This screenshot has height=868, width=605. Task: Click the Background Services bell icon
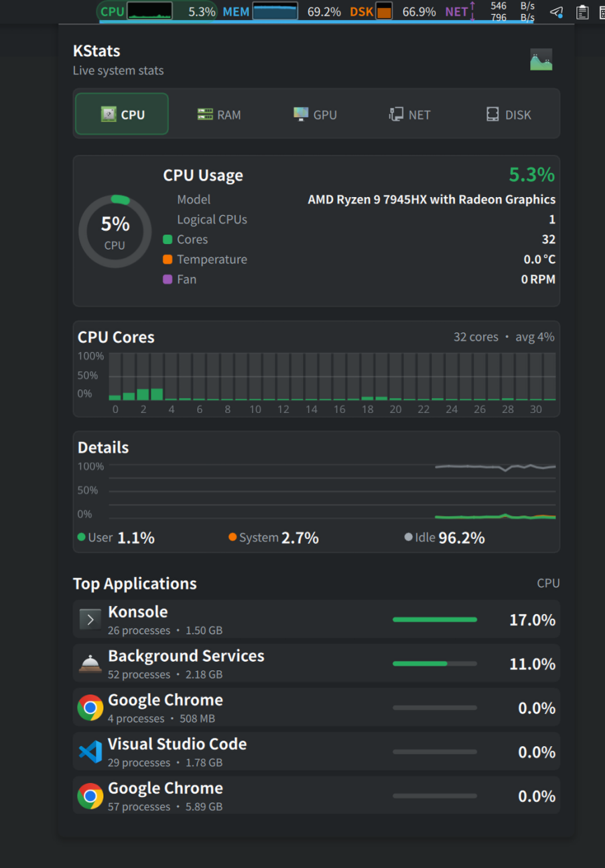point(90,664)
